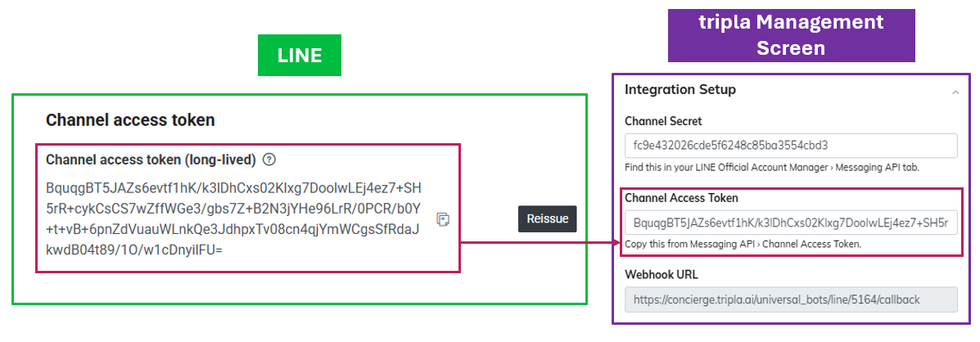Click the Channel access token (long-lived) label
980x342 pixels.
[151, 160]
